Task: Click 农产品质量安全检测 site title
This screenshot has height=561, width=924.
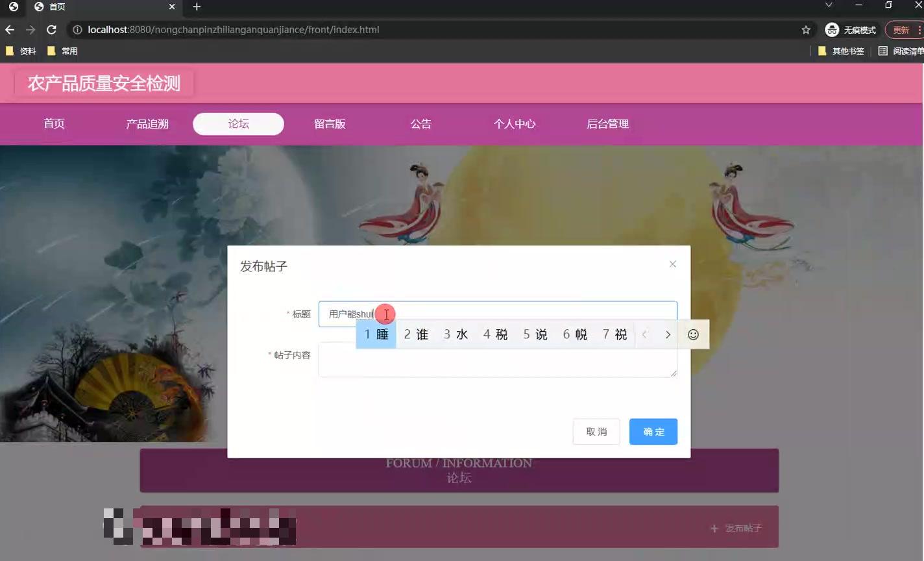Action: coord(104,84)
